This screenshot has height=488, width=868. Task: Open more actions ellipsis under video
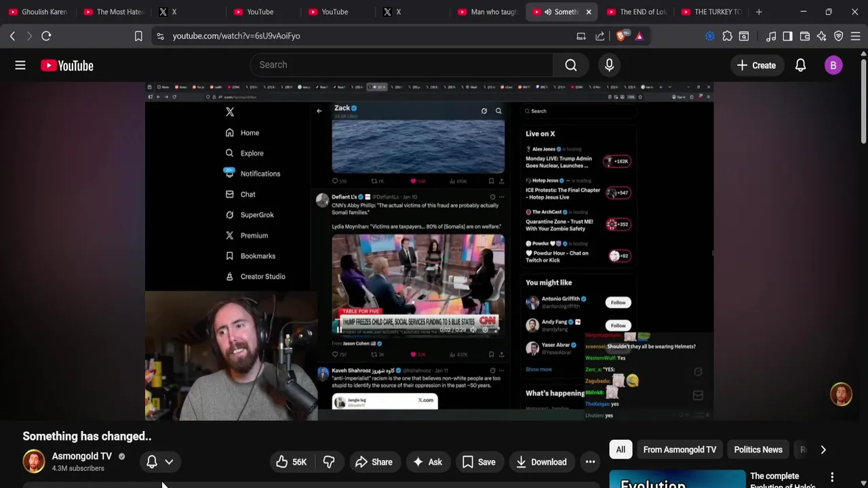click(590, 462)
